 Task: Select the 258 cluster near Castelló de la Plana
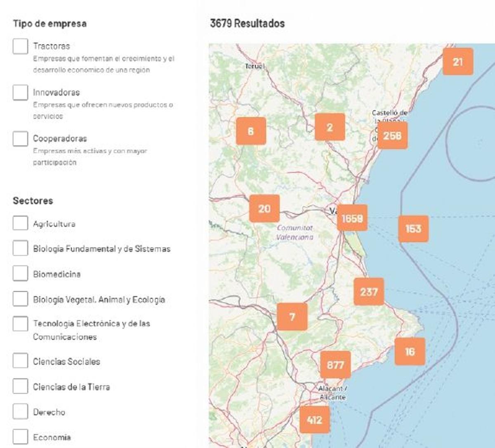point(393,134)
